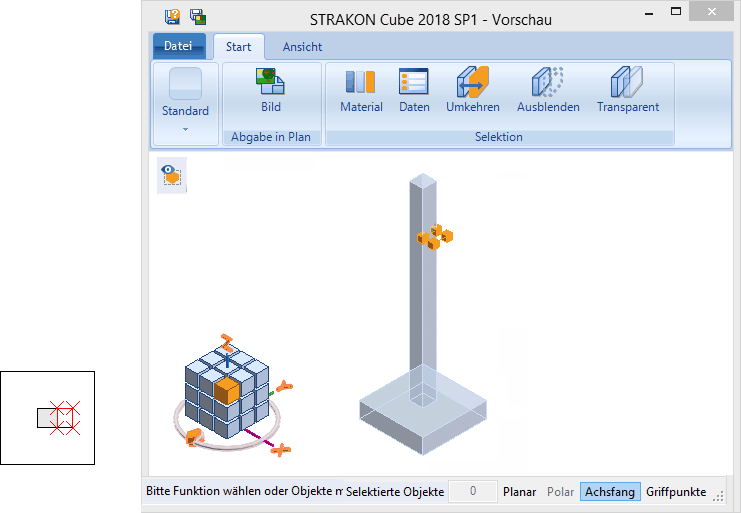741x513 pixels.
Task: Click the Bild export icon
Action: click(271, 90)
